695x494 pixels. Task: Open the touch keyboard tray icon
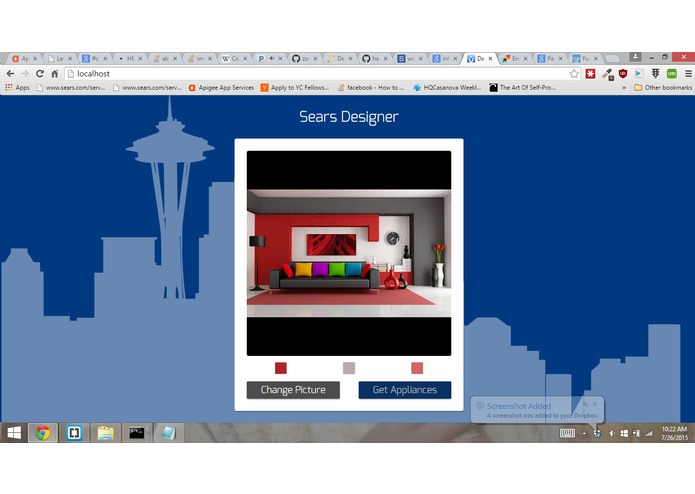point(567,433)
